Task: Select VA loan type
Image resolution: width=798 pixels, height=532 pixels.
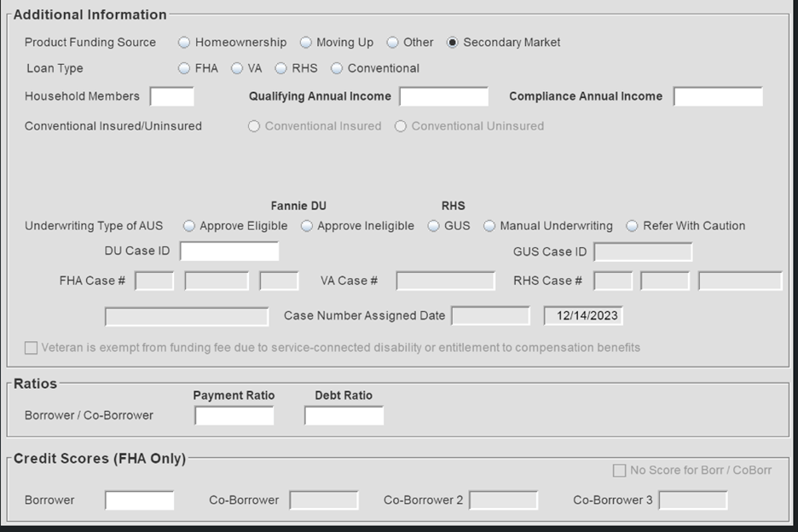Action: [237, 68]
